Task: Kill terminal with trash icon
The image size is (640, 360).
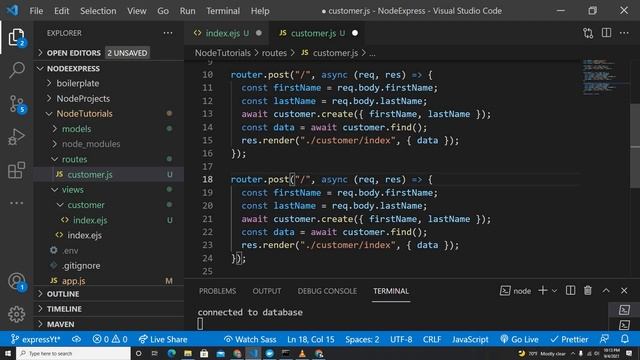Action: click(587, 291)
